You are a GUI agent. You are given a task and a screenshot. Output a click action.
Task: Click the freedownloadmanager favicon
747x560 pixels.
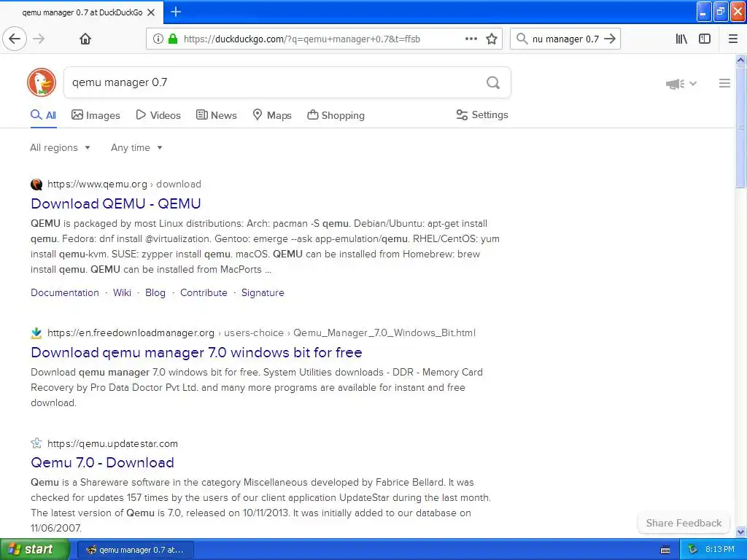36,332
